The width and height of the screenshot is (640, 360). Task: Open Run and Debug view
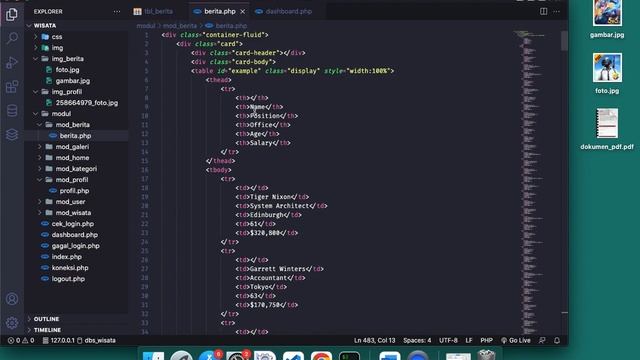coord(12,62)
